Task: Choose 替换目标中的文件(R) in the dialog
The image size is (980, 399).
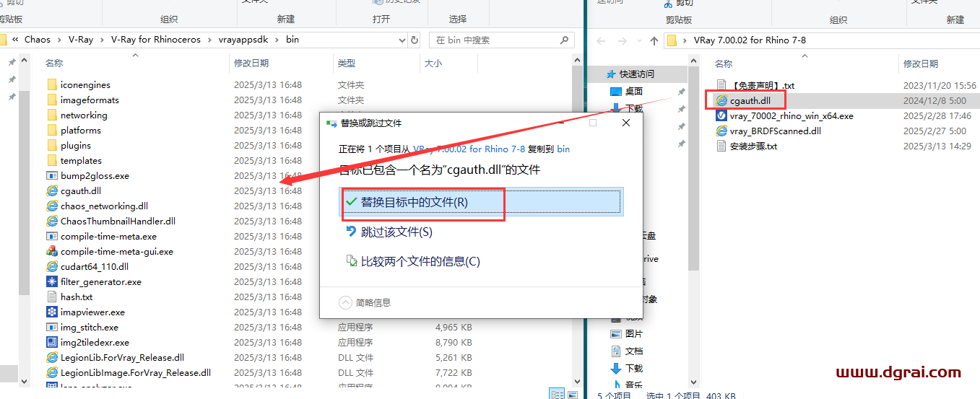Action: [x=481, y=203]
